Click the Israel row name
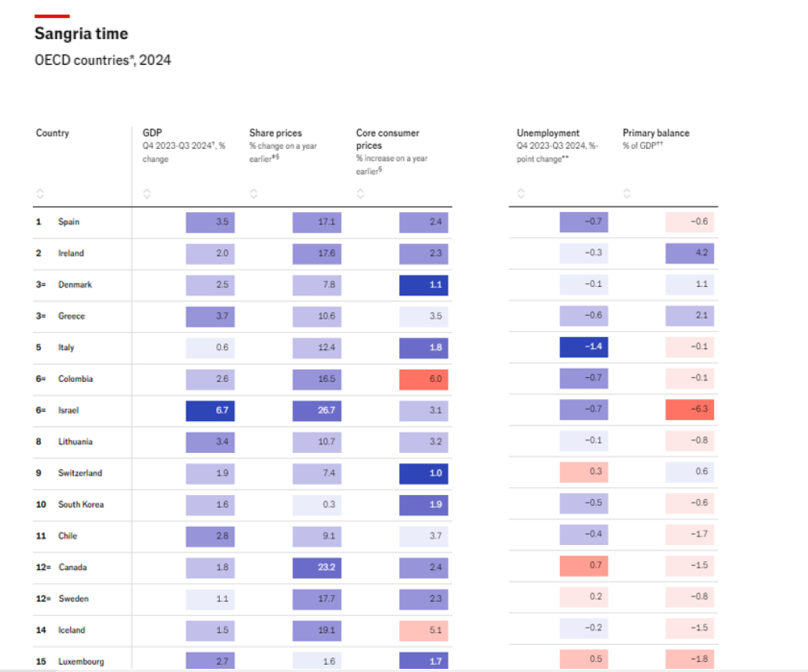The width and height of the screenshot is (808, 672). point(68,410)
